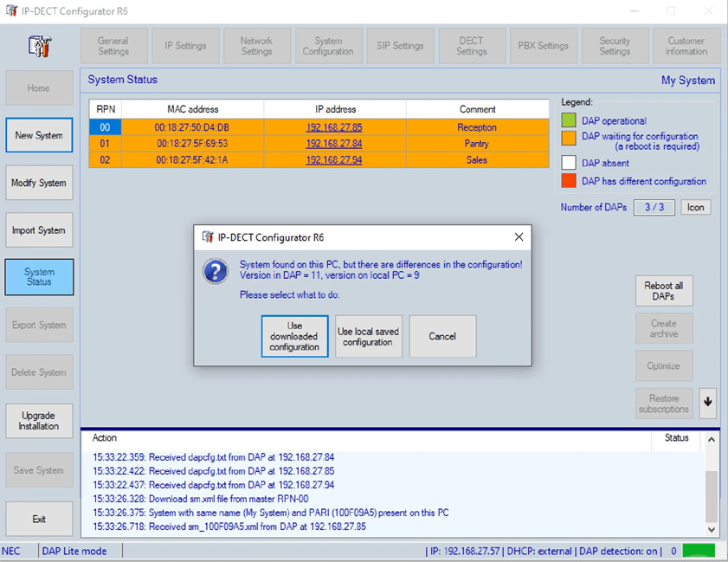Click the IP address column header
Screen dimensions: 728x562
click(x=335, y=109)
